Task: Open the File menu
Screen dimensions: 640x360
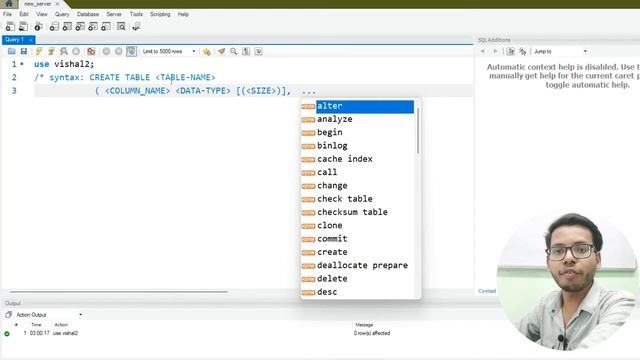Action: coord(7,14)
